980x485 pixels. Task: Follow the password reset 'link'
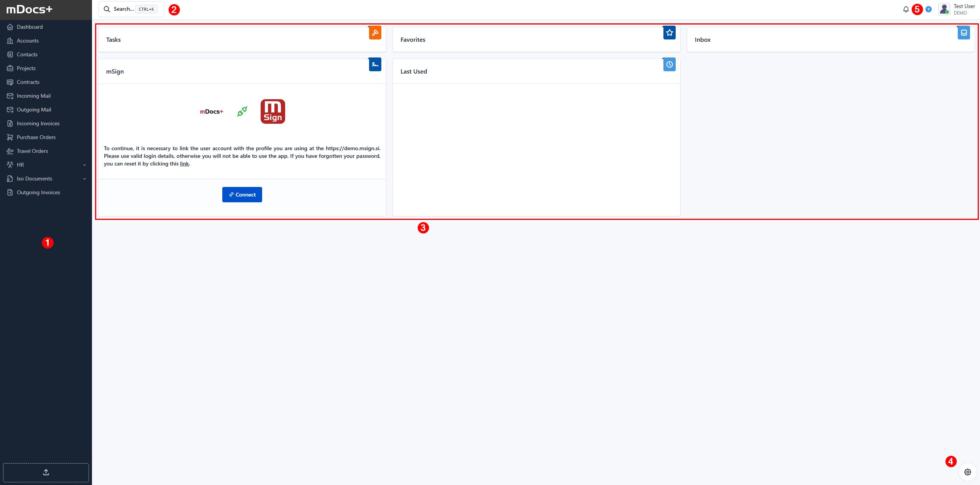tap(184, 164)
